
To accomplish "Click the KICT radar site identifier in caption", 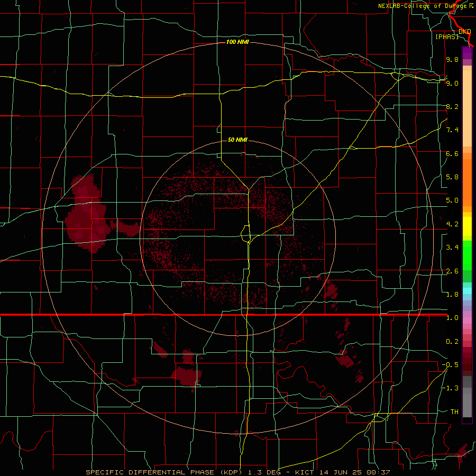I will pyautogui.click(x=305, y=472).
